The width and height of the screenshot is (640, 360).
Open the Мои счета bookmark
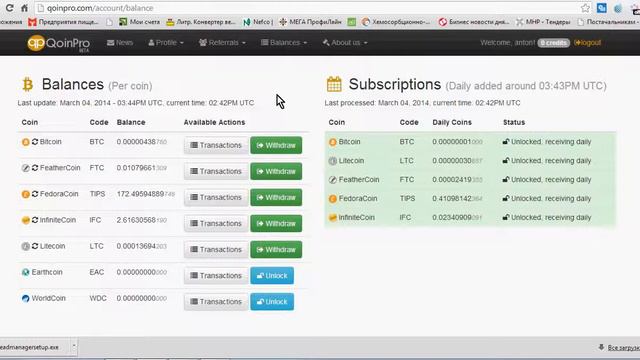coord(140,22)
